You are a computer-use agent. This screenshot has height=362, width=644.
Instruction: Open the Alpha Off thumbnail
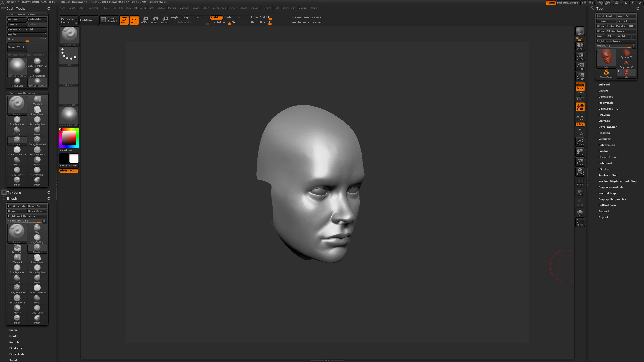pyautogui.click(x=69, y=76)
